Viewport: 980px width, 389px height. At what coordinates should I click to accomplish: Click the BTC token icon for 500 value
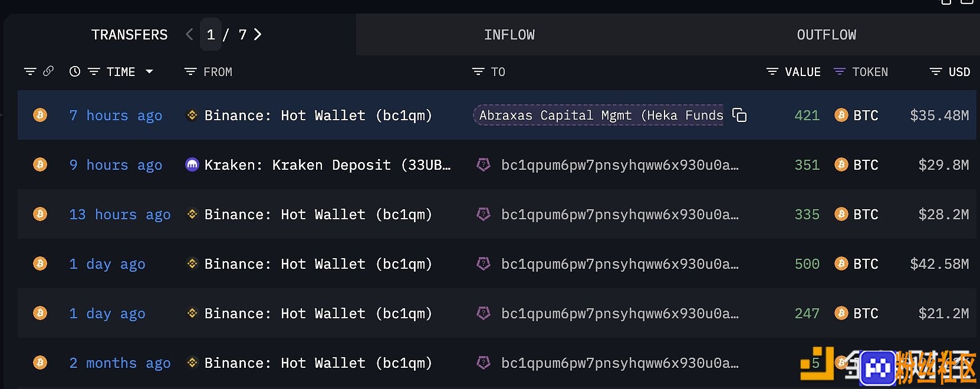click(841, 263)
